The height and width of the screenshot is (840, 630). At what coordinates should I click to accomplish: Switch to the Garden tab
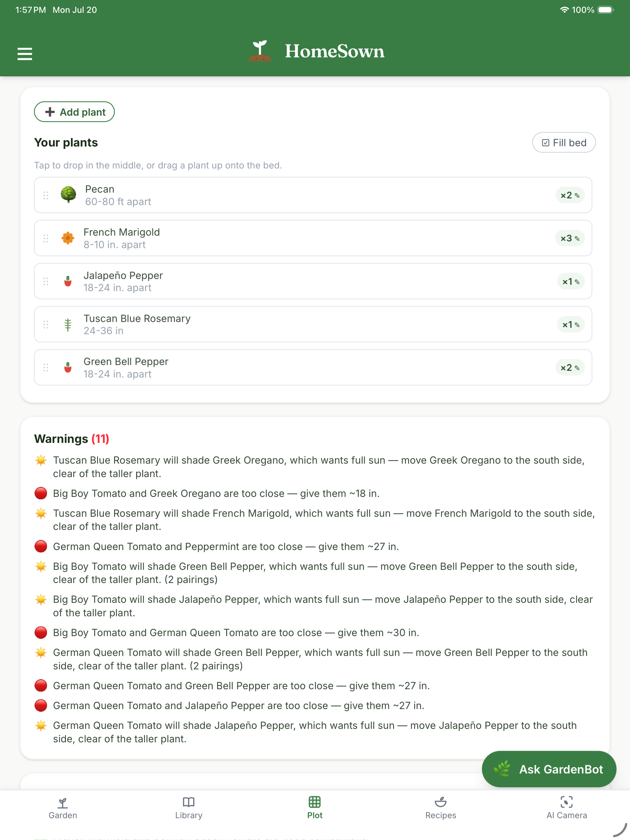click(x=63, y=808)
